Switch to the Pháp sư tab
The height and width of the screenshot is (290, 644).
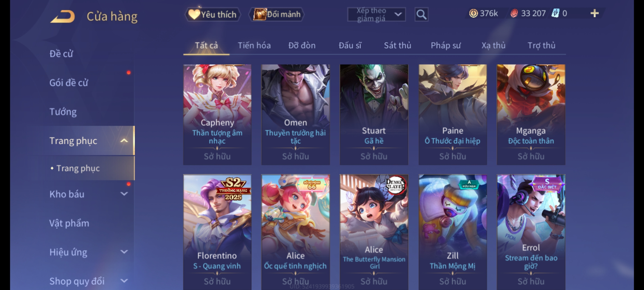pyautogui.click(x=445, y=45)
